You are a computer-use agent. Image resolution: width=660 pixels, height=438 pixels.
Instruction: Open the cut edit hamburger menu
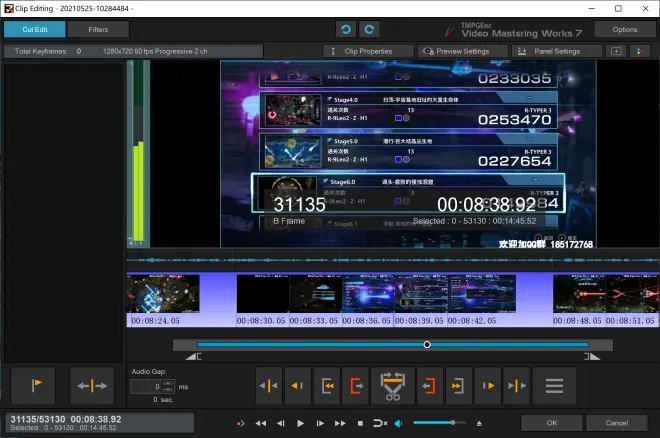pos(554,385)
